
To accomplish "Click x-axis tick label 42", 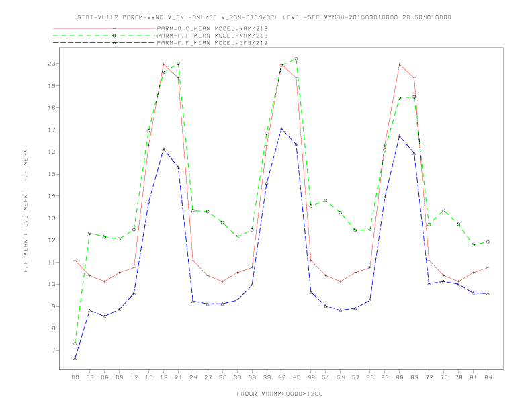I will 281,377.
